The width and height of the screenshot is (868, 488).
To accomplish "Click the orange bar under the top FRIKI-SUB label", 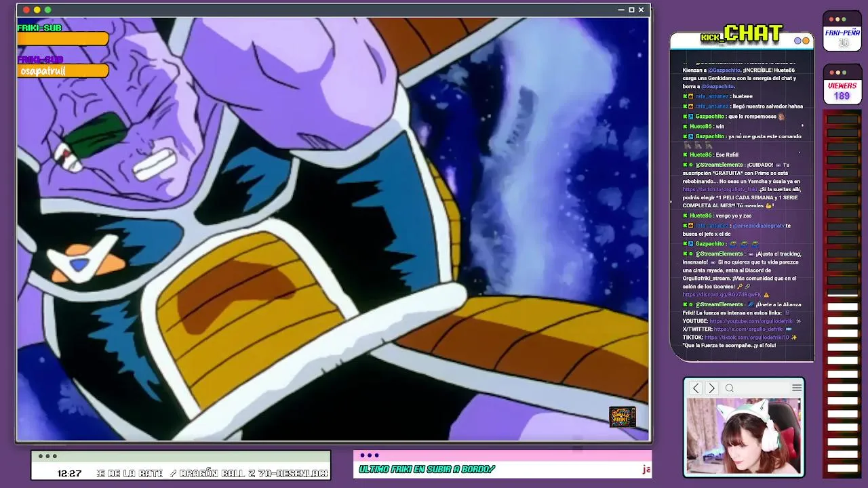I will 63,39.
